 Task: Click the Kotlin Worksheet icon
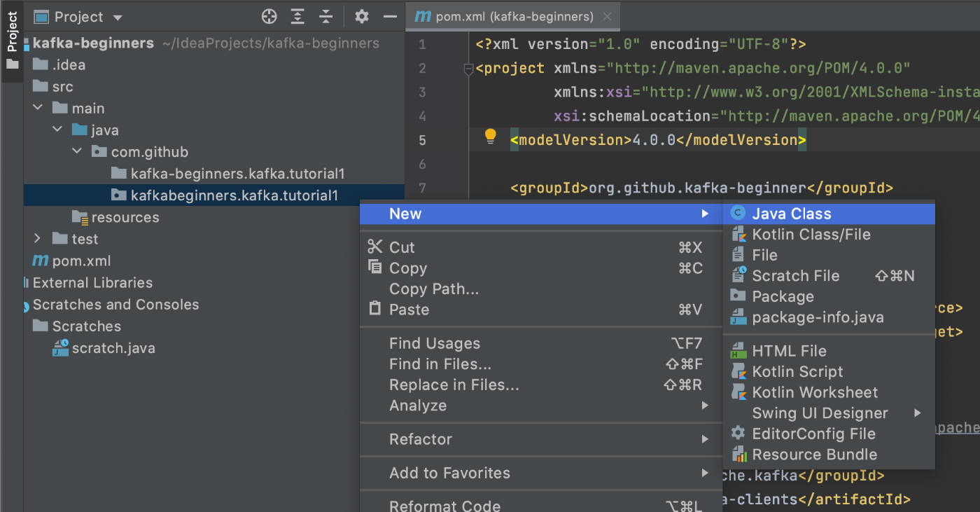point(738,393)
